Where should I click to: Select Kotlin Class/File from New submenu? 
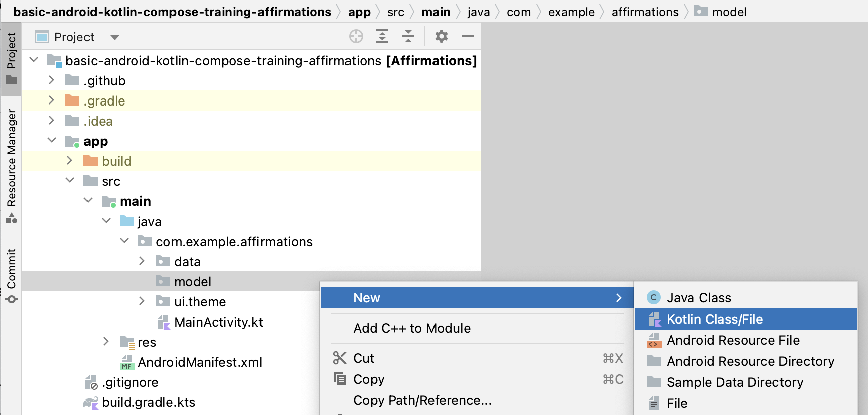point(714,319)
